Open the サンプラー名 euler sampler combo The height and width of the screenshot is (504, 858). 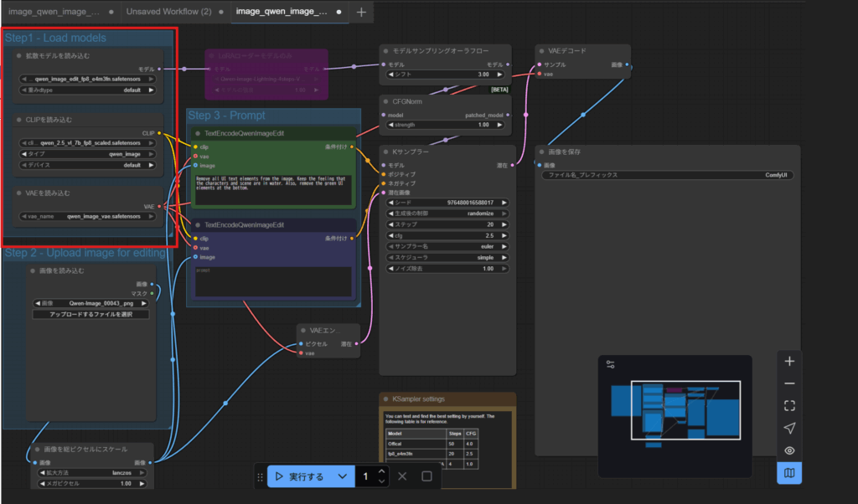446,247
